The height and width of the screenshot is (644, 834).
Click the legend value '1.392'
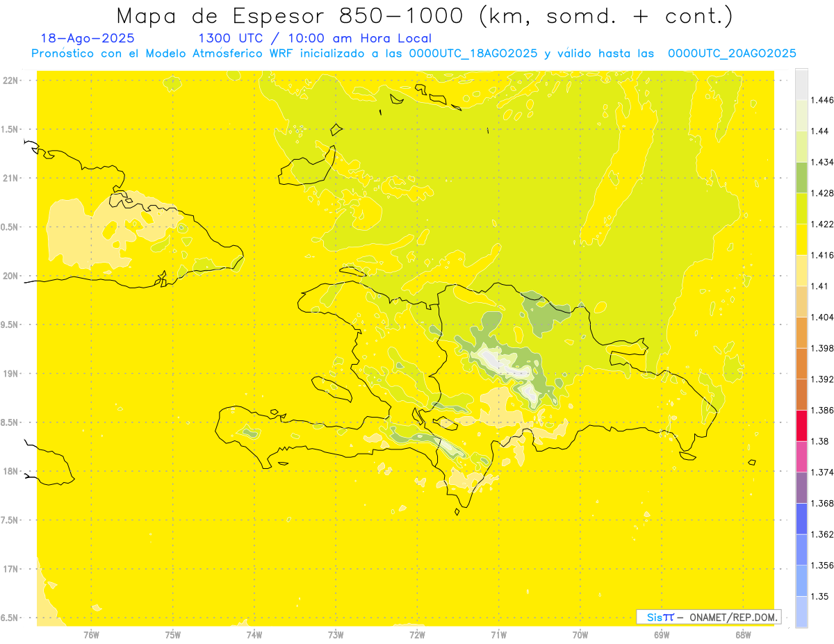click(x=823, y=379)
